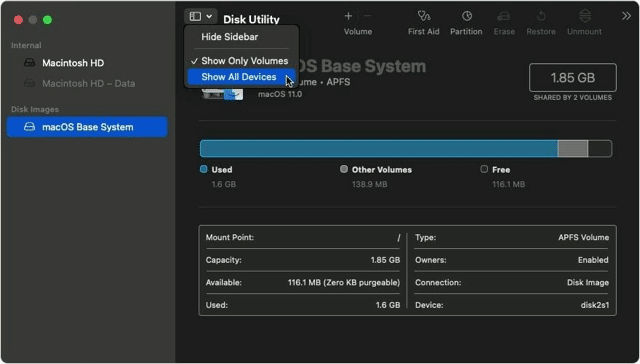Add a volume with the plus icon

[x=348, y=16]
